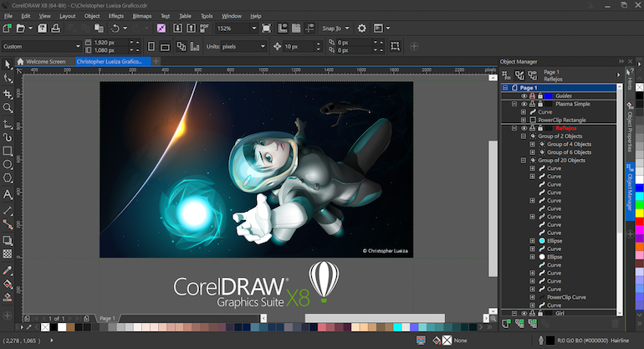Viewport: 644px width, 349px height.
Task: Switch to the Welcome Screen tab
Action: click(x=45, y=61)
